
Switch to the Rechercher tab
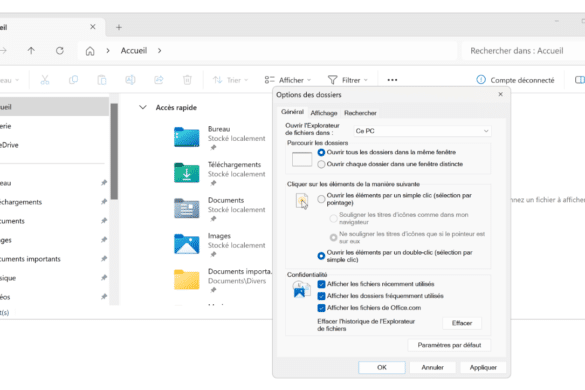pos(360,113)
